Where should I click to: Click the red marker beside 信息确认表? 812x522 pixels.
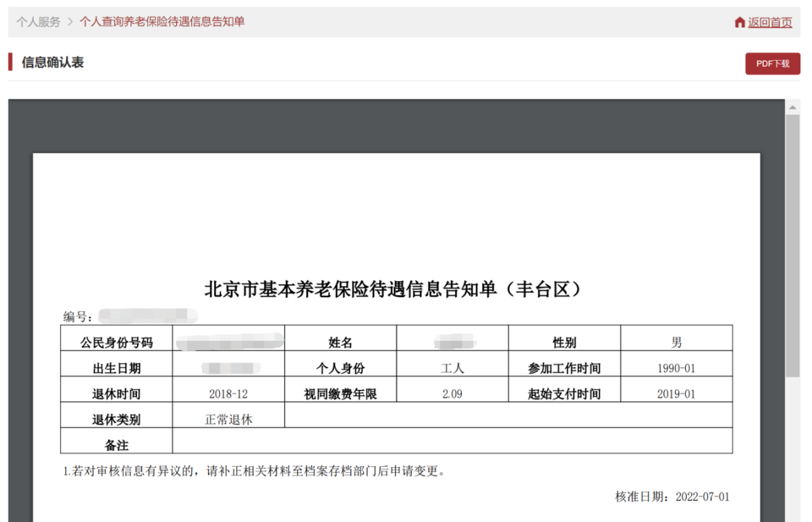point(10,62)
